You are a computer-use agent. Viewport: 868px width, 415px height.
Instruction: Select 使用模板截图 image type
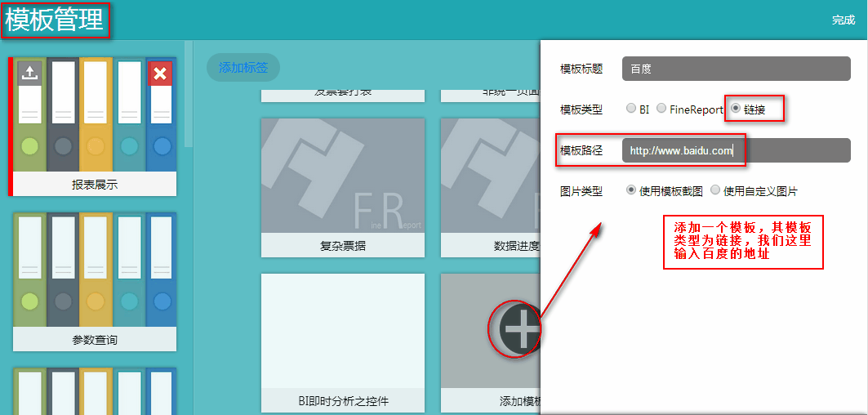631,190
